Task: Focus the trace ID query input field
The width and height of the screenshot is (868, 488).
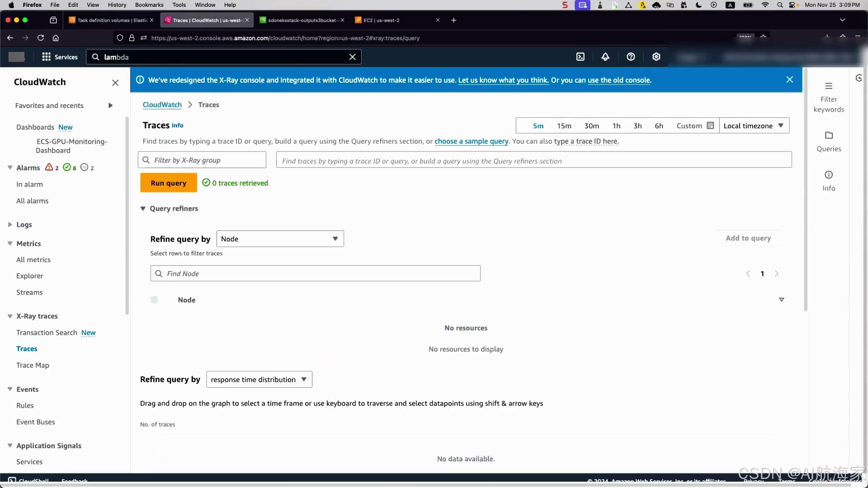Action: click(533, 160)
